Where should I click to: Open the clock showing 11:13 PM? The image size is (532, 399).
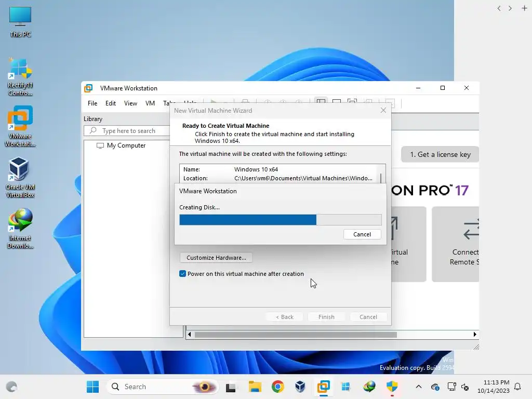tap(494, 387)
